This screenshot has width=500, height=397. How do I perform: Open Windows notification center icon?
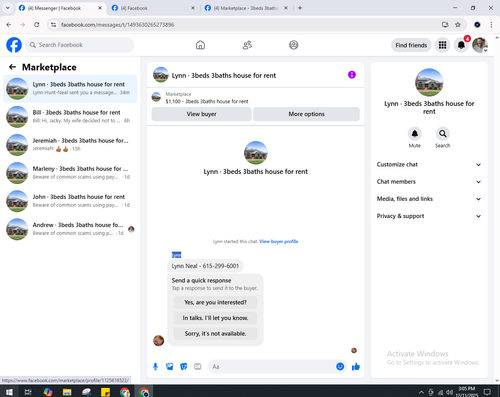(x=487, y=392)
